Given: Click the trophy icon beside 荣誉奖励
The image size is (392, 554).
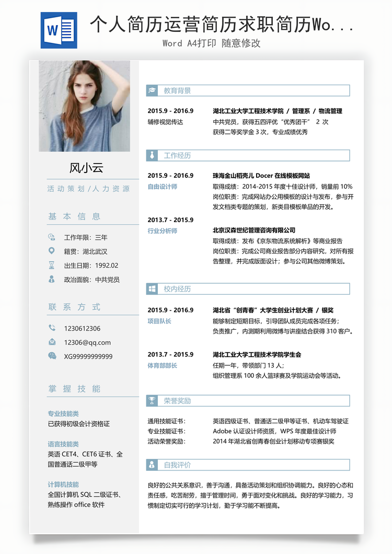Looking at the screenshot, I should (152, 401).
